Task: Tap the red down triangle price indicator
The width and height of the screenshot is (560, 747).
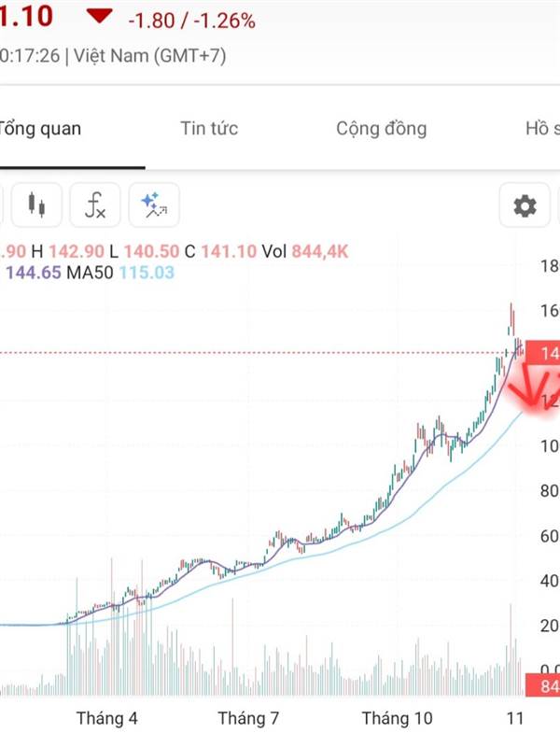Action: tap(99, 16)
